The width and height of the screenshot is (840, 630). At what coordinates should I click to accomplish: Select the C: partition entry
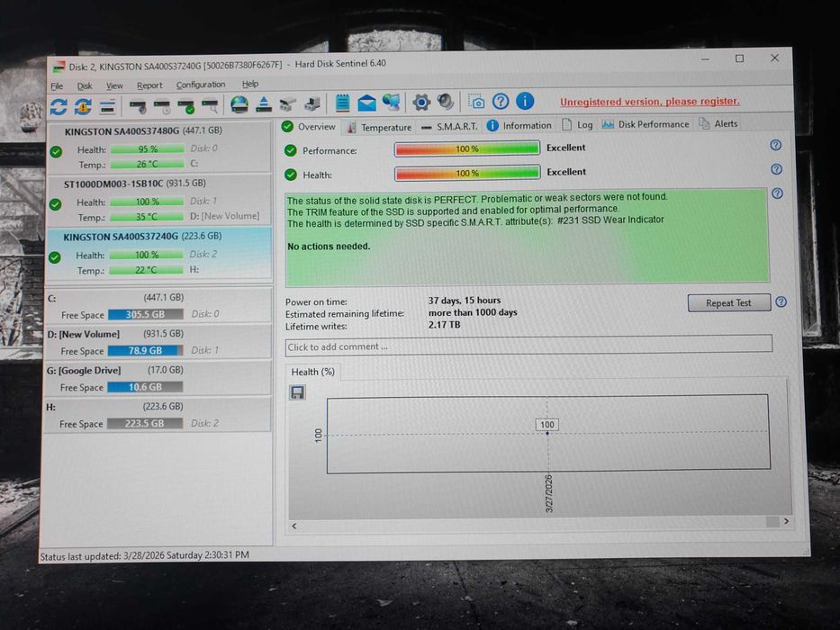pos(158,305)
